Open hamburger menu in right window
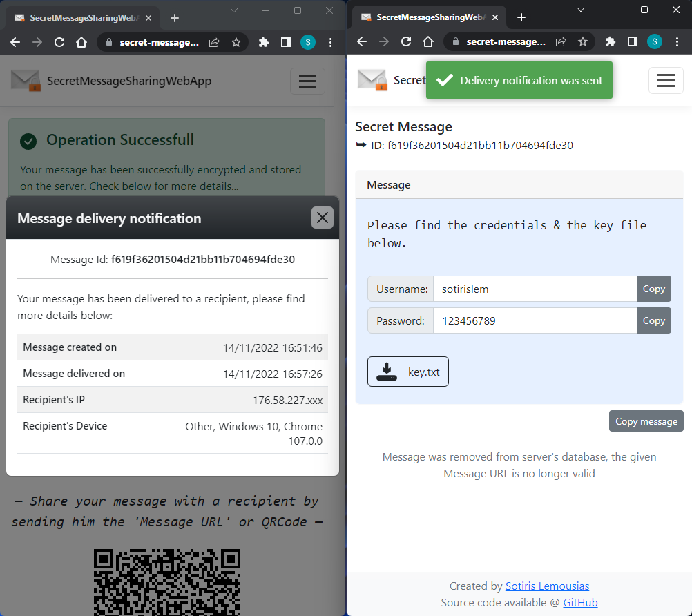 (666, 80)
